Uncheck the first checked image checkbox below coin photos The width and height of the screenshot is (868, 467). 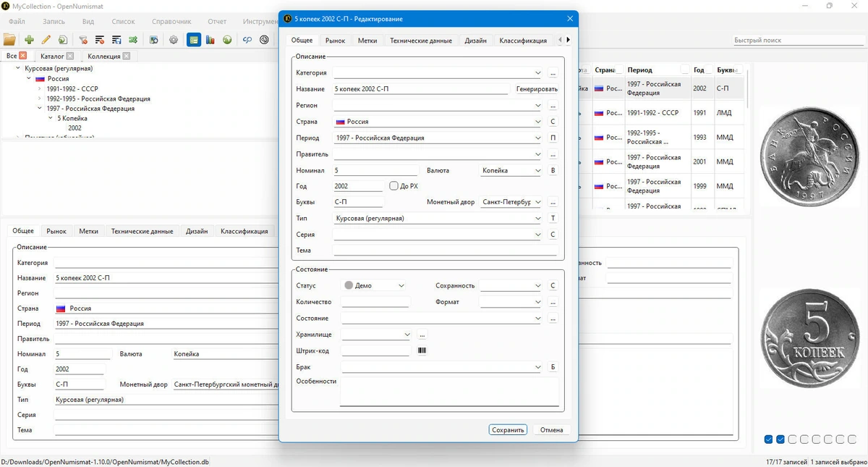[x=769, y=439]
